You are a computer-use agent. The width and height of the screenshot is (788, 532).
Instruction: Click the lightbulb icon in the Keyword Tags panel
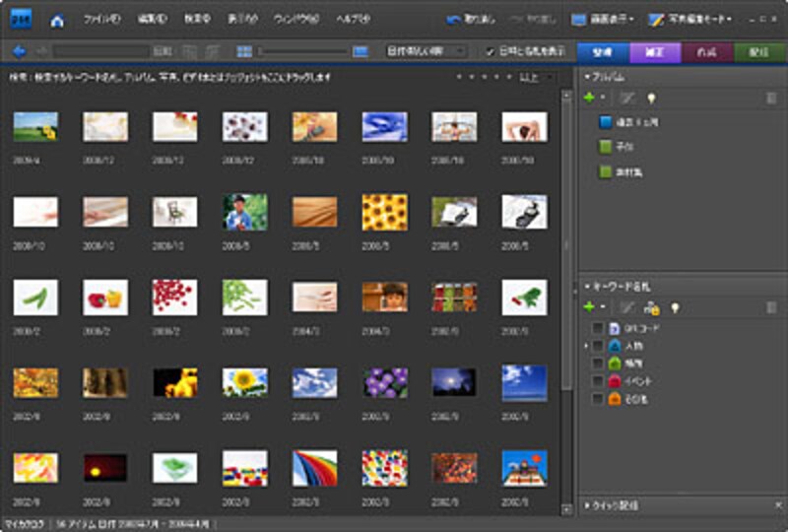click(675, 307)
